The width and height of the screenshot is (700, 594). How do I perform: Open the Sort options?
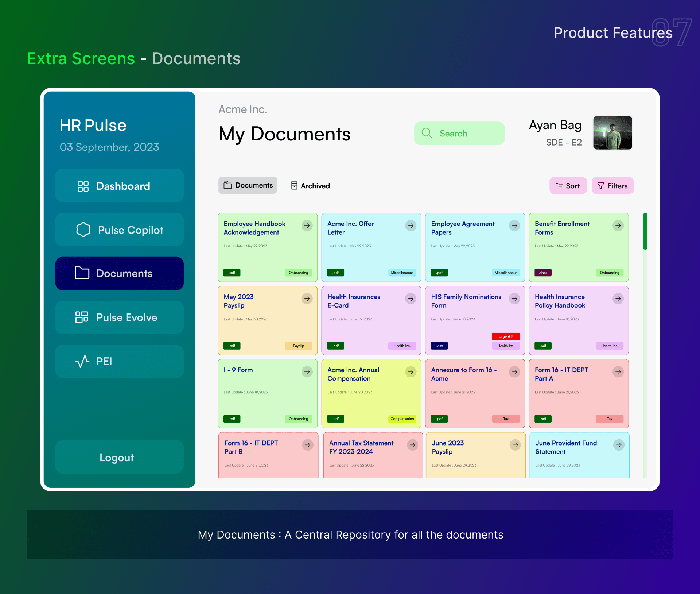point(568,186)
